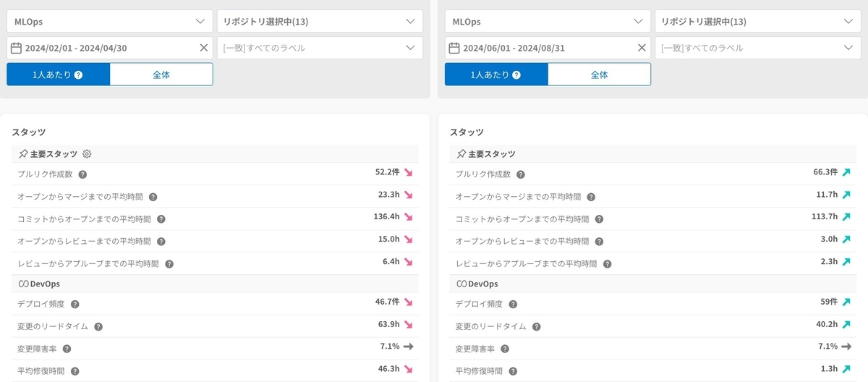
Task: Click help icon next to right 平均修復時間
Action: click(x=513, y=371)
